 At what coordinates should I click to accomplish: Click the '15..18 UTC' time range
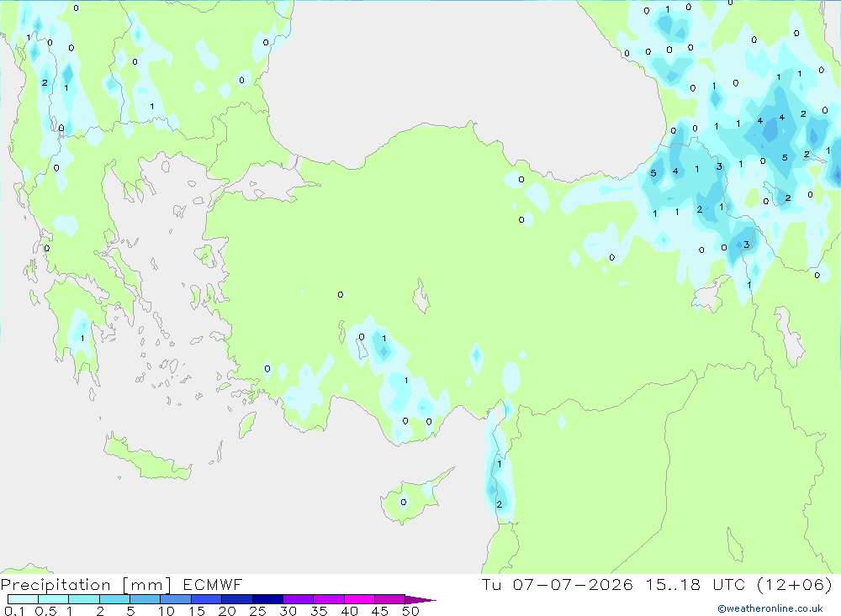[696, 584]
